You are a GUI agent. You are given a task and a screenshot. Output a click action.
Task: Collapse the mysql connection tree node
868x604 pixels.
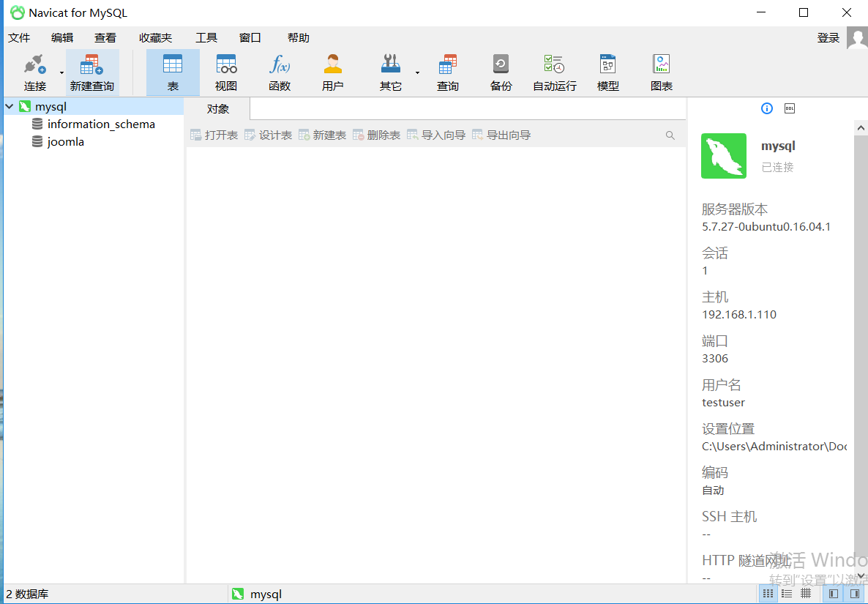[x=10, y=106]
